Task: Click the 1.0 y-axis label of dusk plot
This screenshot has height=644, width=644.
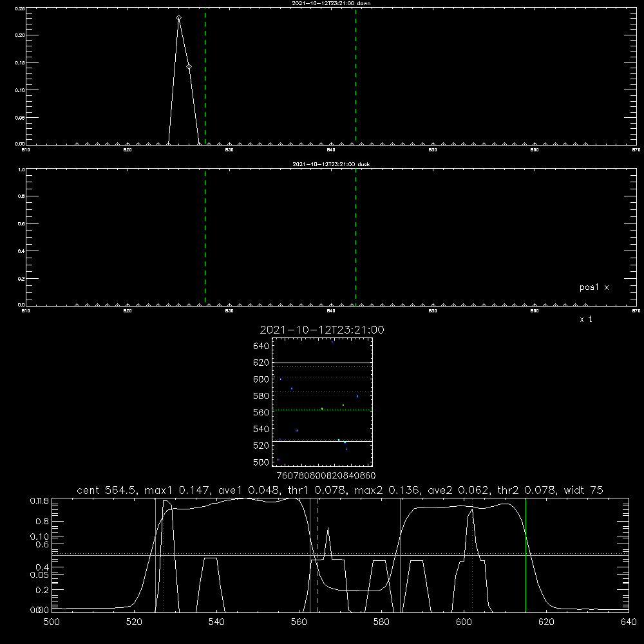Action: [21, 169]
